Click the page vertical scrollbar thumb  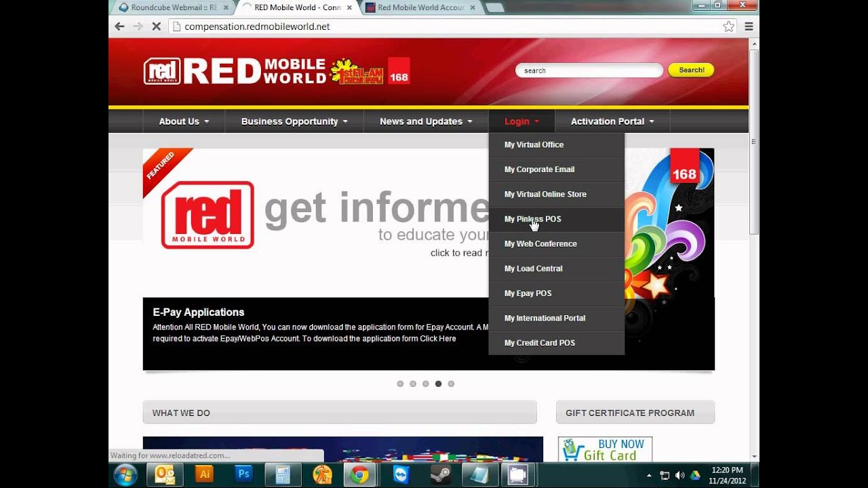point(754,142)
